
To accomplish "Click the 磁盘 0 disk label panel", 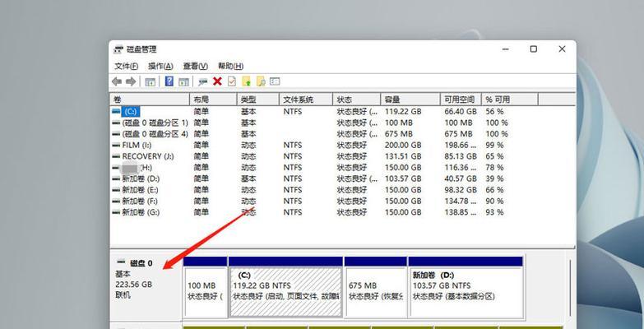I will pyautogui.click(x=145, y=280).
